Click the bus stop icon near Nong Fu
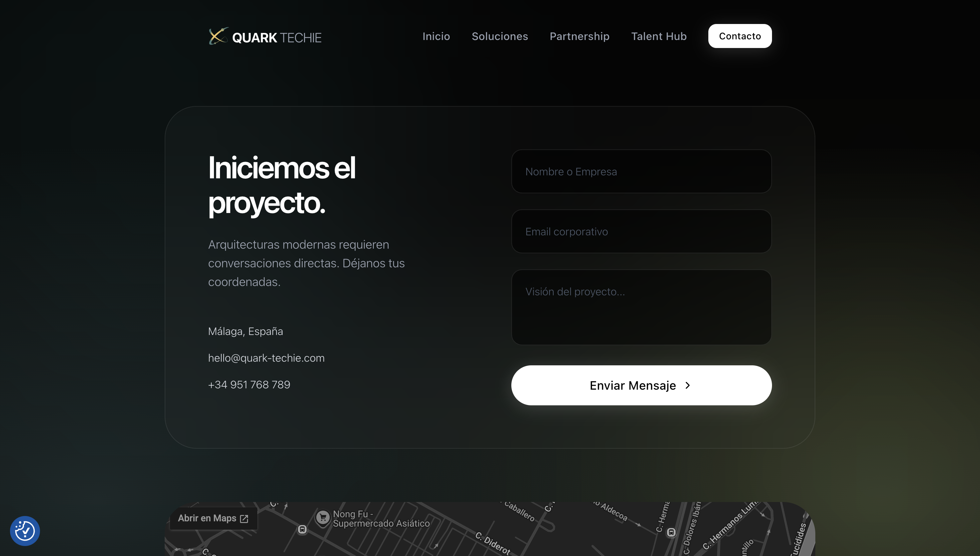 pyautogui.click(x=302, y=530)
